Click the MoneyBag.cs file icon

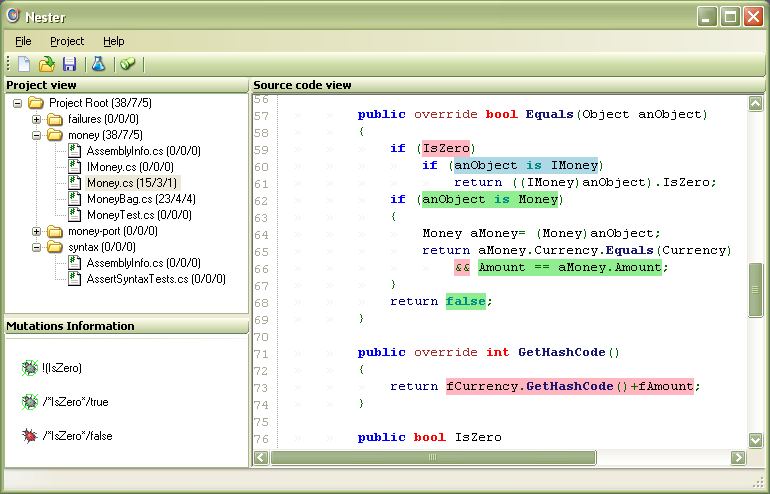(74, 199)
